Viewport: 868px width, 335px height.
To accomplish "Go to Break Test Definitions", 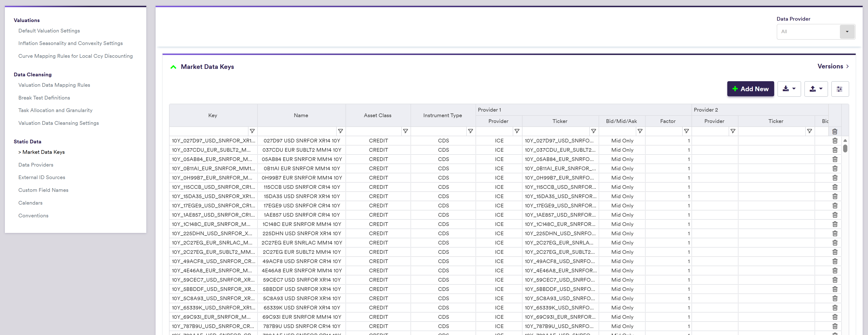I will pos(44,98).
